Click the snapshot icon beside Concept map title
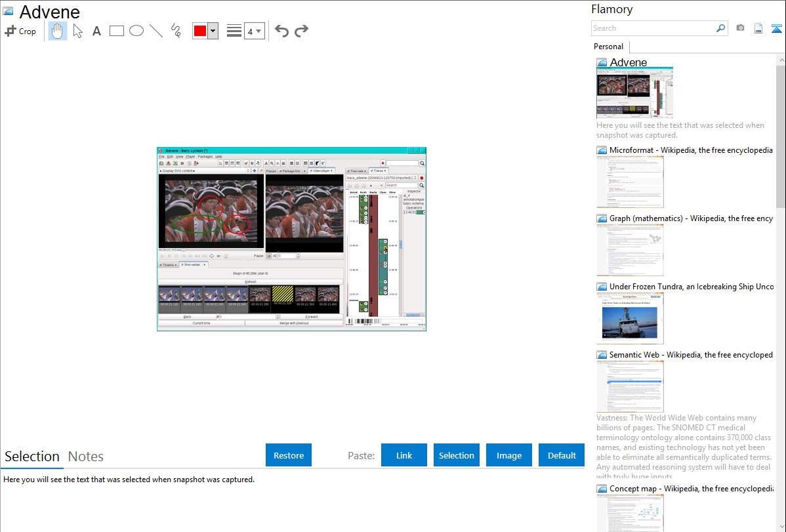The height and width of the screenshot is (532, 786). tap(602, 488)
